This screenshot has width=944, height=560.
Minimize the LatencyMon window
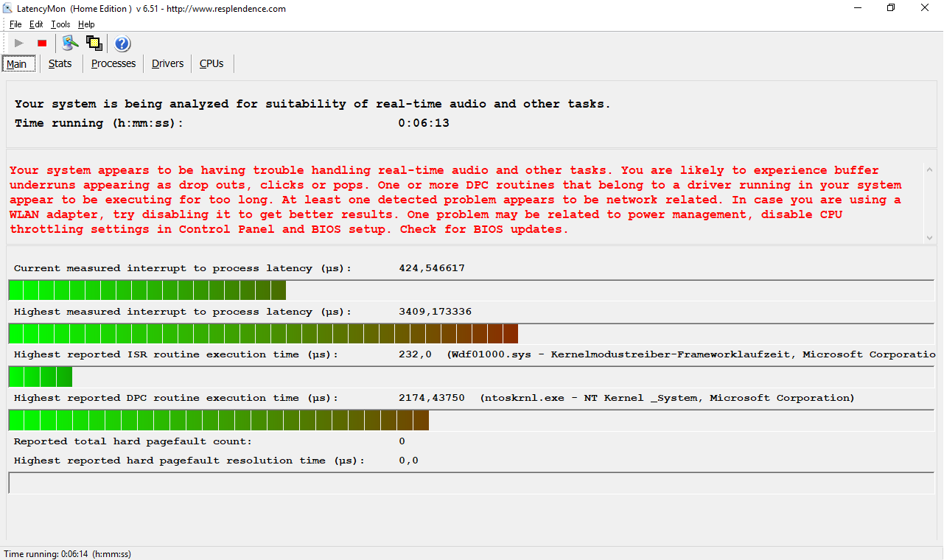coord(857,8)
